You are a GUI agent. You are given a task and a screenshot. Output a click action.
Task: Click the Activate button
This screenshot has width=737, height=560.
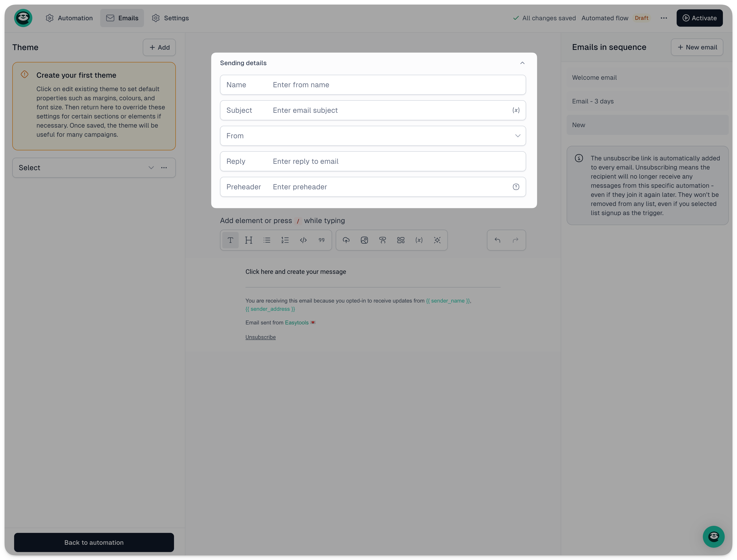[699, 18]
